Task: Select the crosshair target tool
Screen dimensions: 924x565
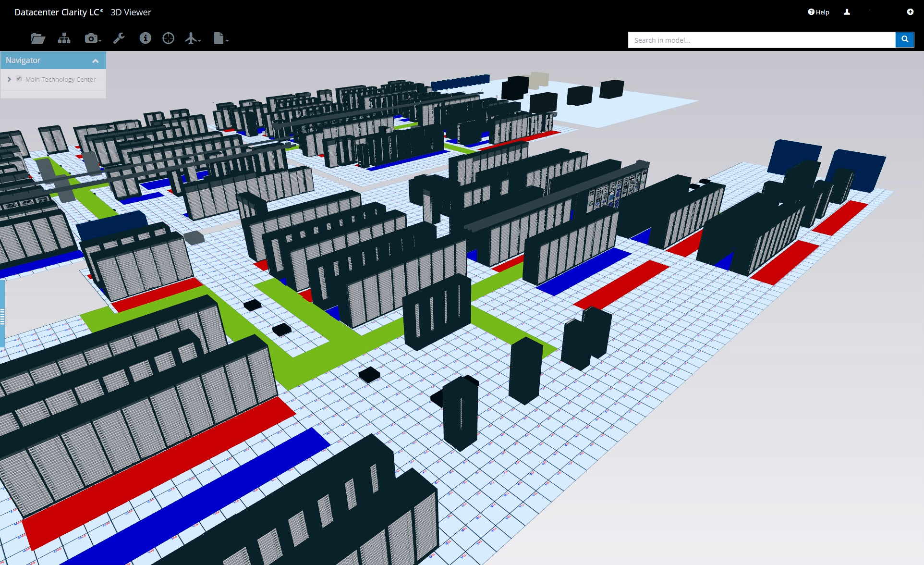Action: point(168,38)
